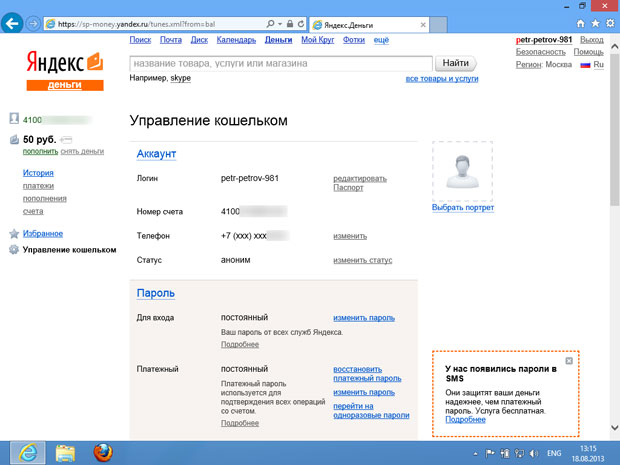Click the account number icon in sidebar
The height and width of the screenshot is (465, 620).
coord(14,119)
